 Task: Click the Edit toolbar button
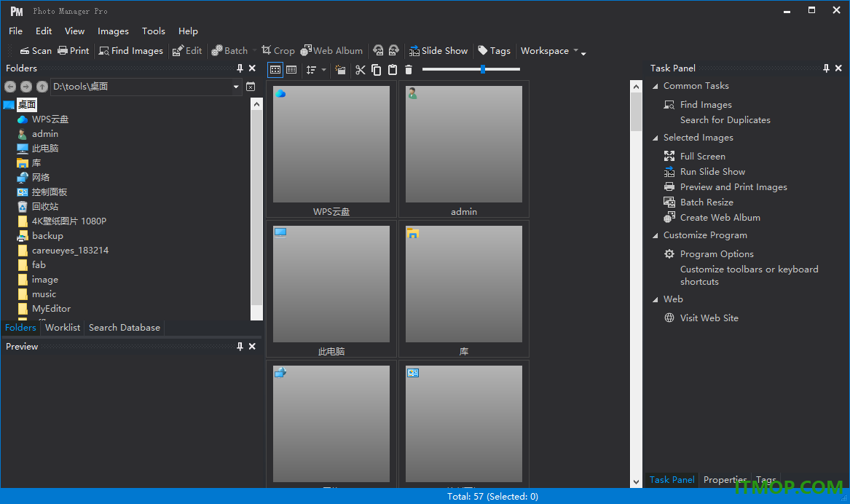[187, 50]
